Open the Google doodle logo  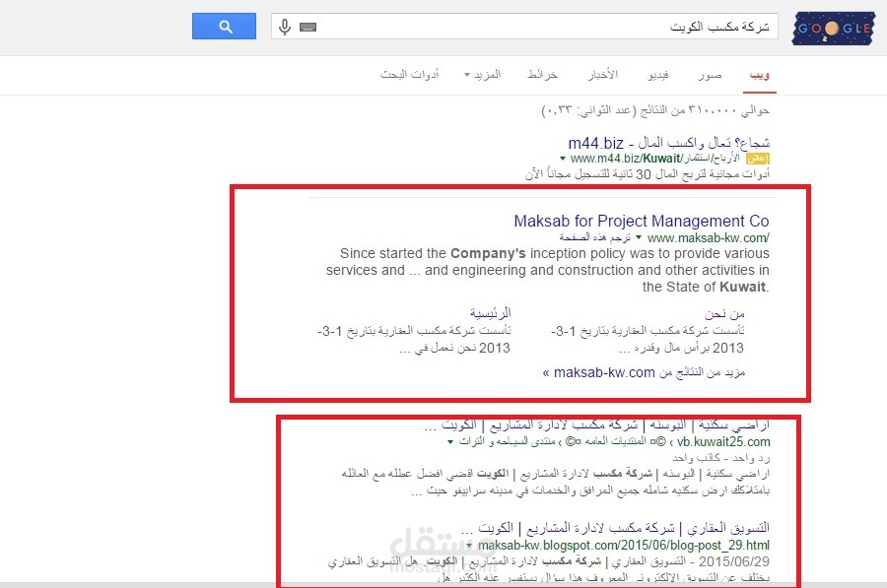point(834,28)
